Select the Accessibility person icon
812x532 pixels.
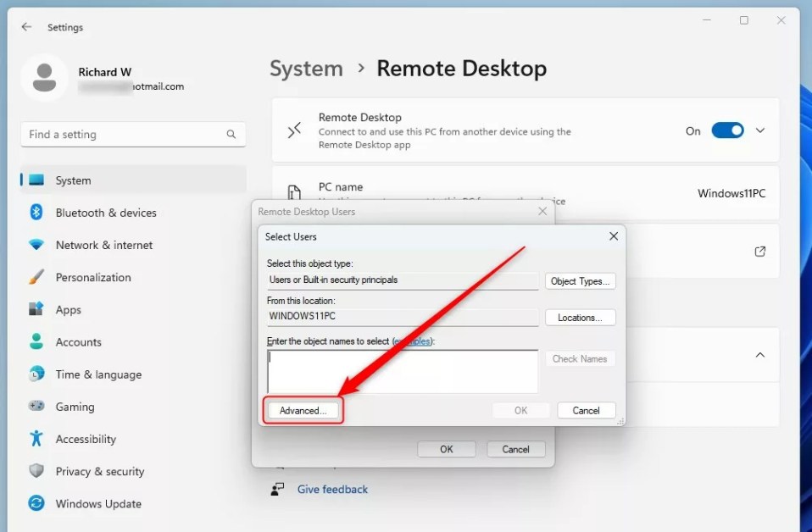35,439
